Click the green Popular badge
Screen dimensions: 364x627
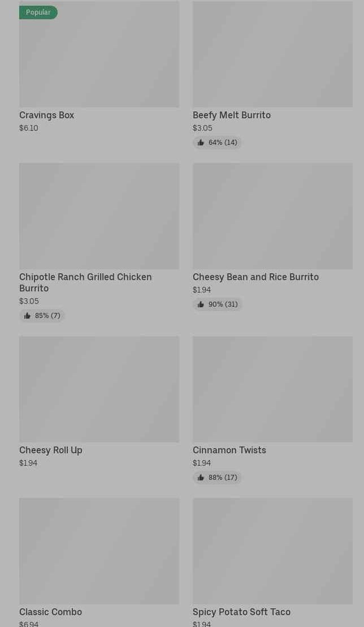[38, 12]
